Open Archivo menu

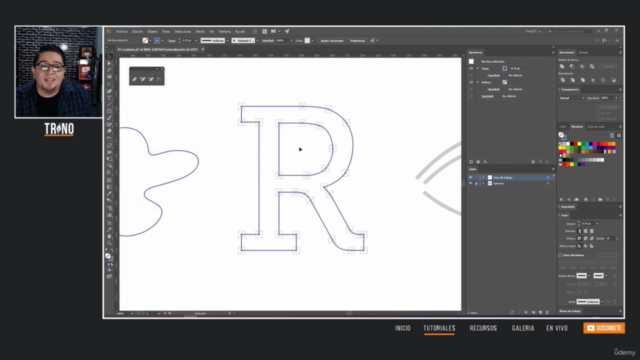point(122,31)
